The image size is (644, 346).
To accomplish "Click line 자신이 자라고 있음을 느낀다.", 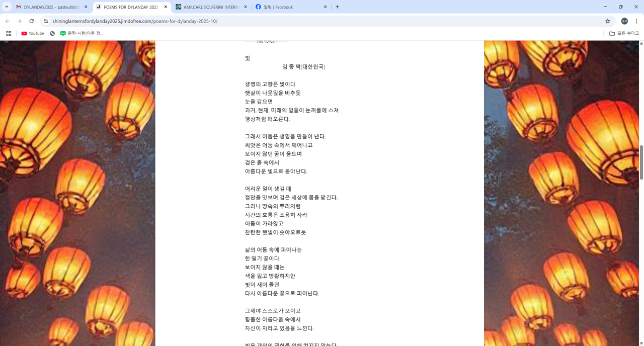I will click(279, 328).
